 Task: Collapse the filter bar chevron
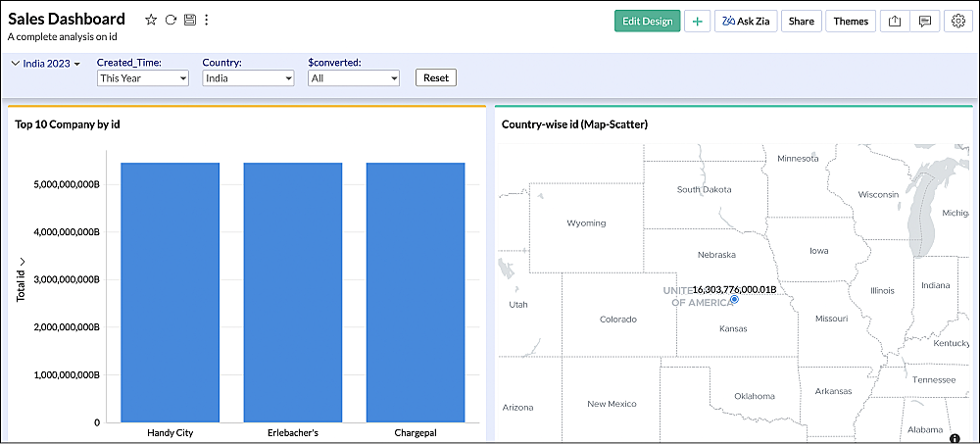click(x=16, y=63)
